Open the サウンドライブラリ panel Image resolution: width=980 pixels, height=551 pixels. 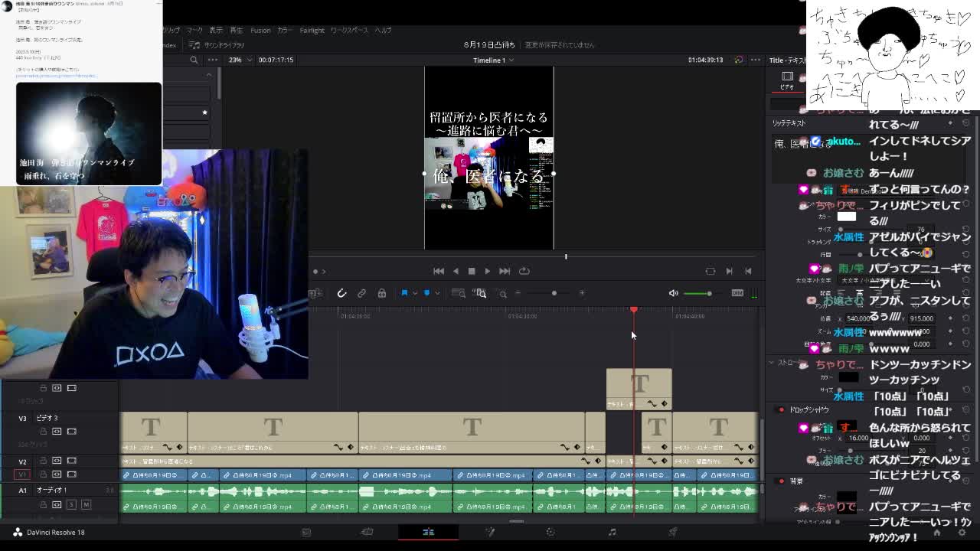point(217,45)
